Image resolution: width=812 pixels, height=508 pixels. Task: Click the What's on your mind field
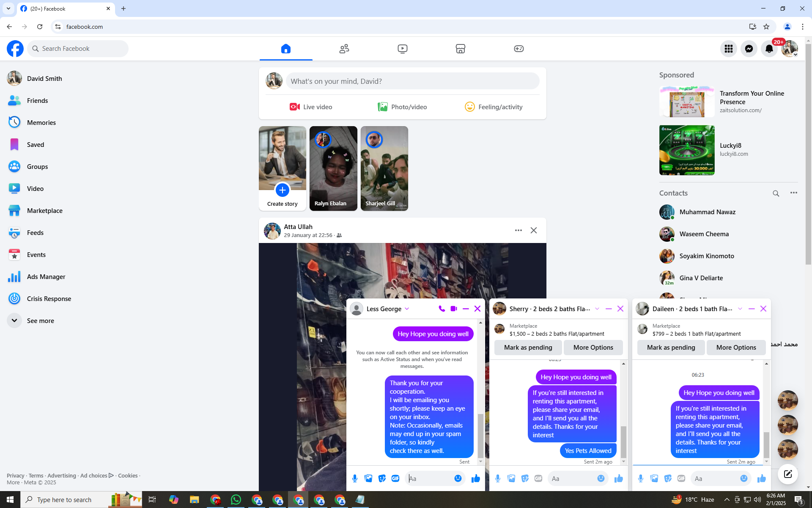pos(412,81)
